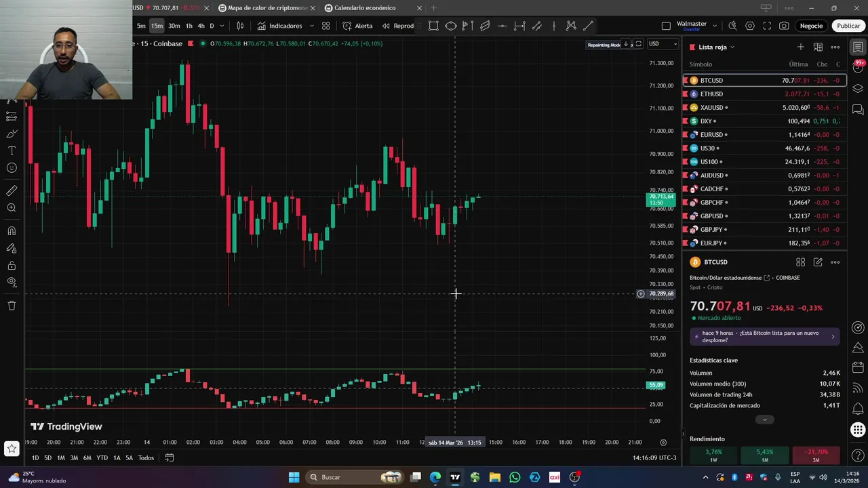Select the rectangle drawing tool in favorites bar

coord(433,26)
